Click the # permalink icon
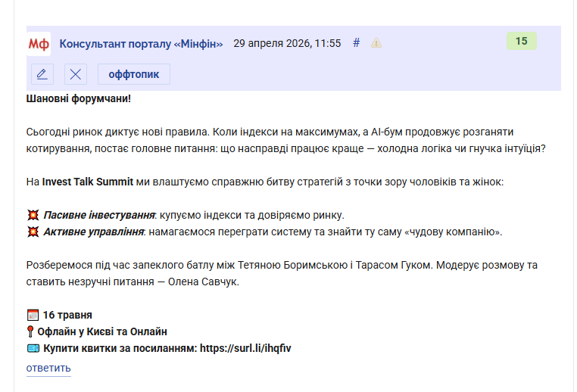The width and height of the screenshot is (577, 392). tap(357, 43)
